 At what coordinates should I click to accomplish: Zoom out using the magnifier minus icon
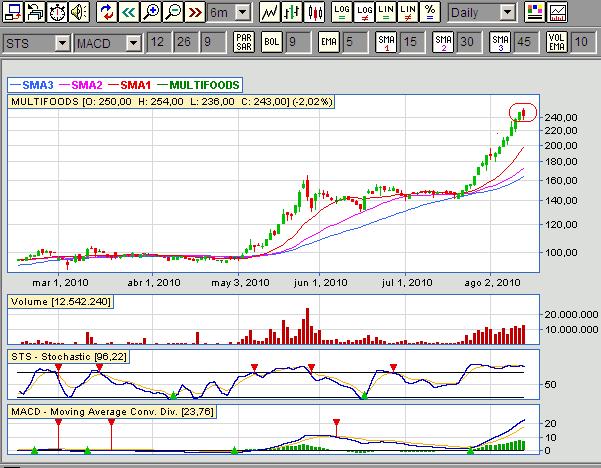[x=173, y=13]
